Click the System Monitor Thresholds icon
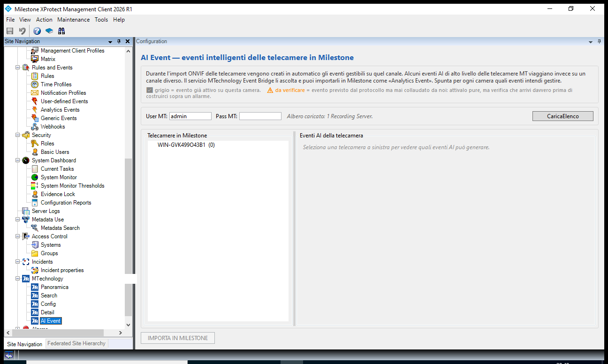This screenshot has height=364, width=608. point(35,186)
